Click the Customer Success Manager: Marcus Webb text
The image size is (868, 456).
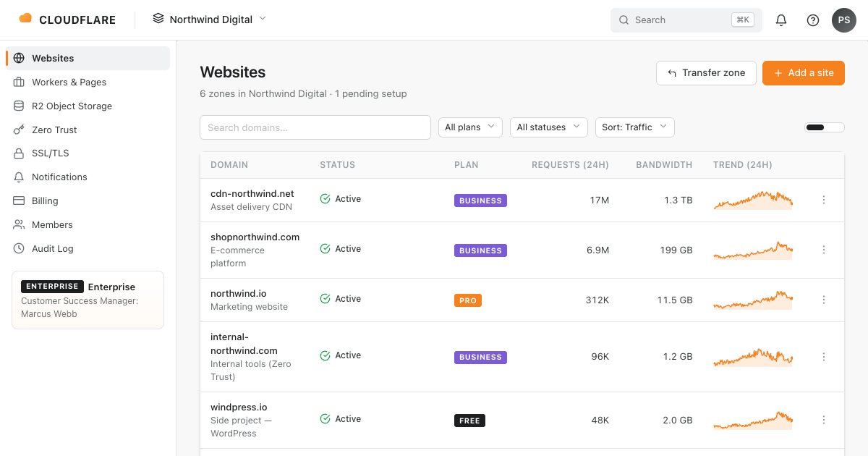click(x=80, y=308)
